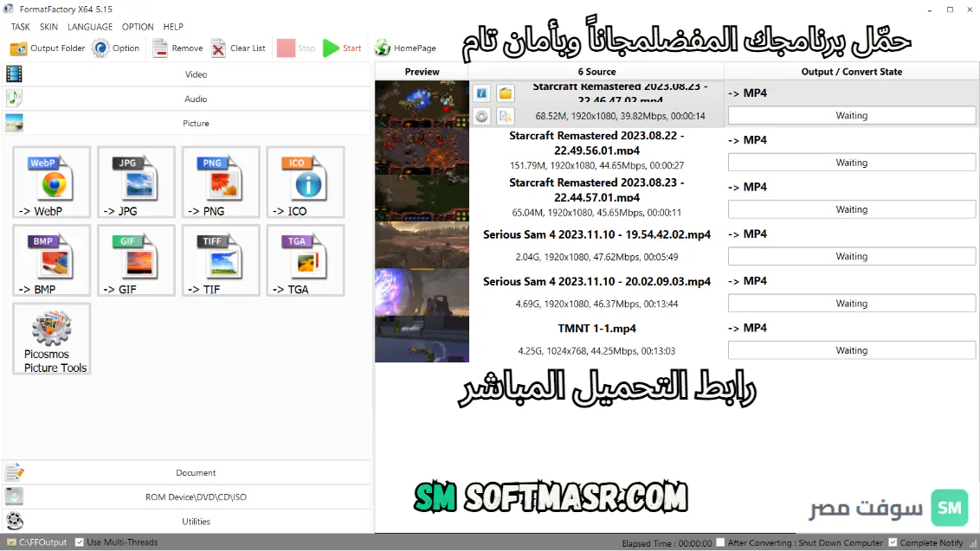
Task: Click the Output Folder toolbar icon
Action: (19, 48)
